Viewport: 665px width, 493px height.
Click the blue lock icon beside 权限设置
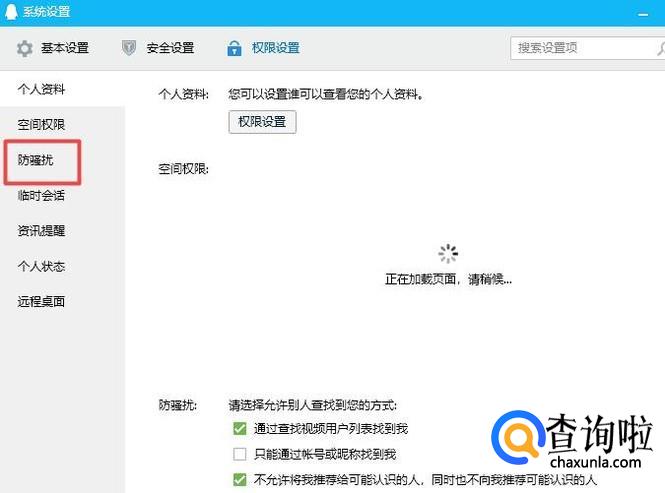click(x=234, y=48)
